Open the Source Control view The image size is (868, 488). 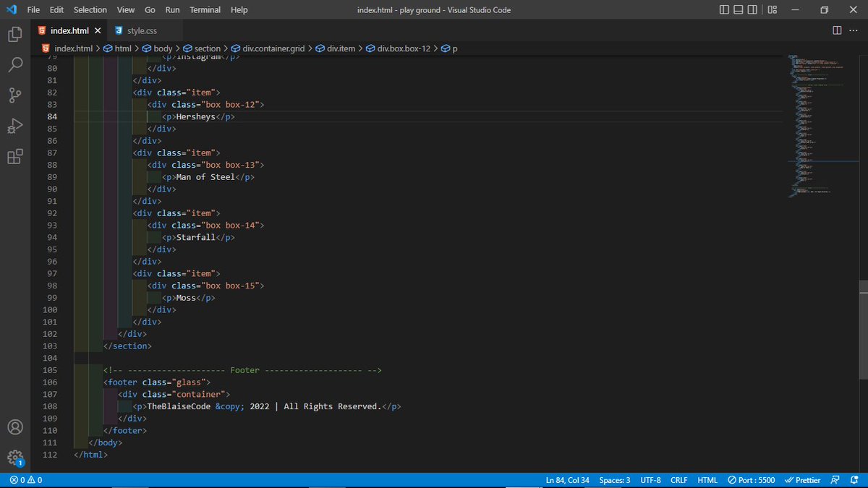coord(14,96)
